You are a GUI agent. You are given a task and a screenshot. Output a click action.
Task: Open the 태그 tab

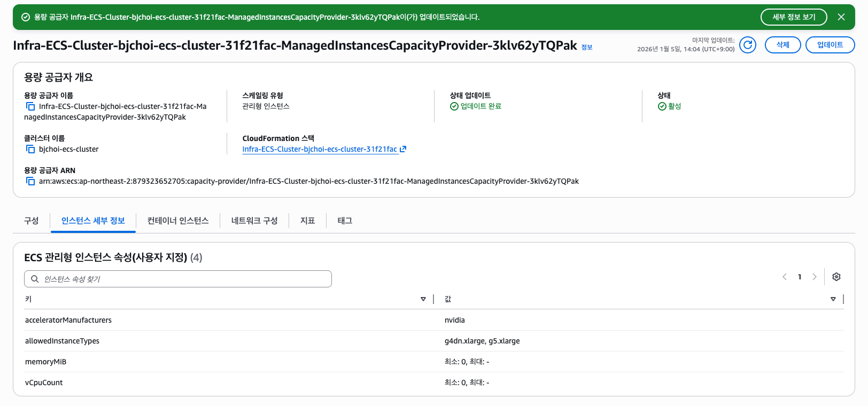345,221
